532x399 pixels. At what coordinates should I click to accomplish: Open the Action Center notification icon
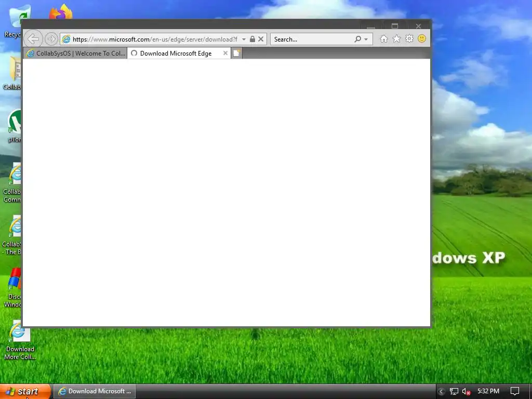pos(515,391)
